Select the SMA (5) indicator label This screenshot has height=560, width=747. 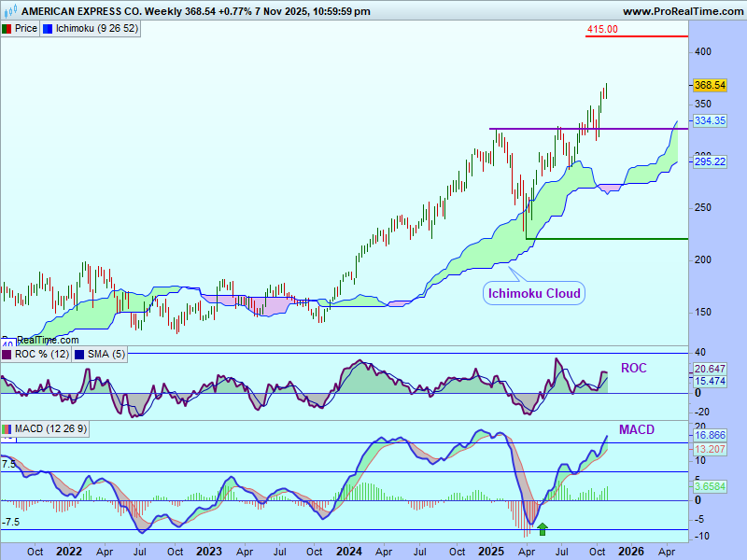(x=104, y=355)
